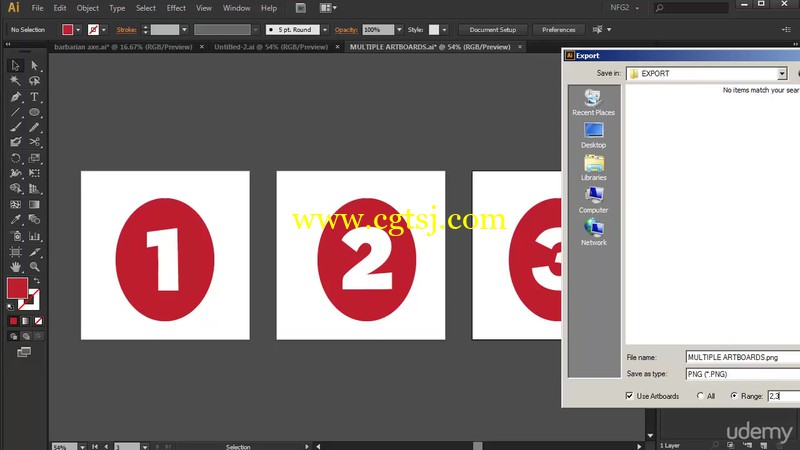
Task: Open the Stroke panel link
Action: (127, 30)
